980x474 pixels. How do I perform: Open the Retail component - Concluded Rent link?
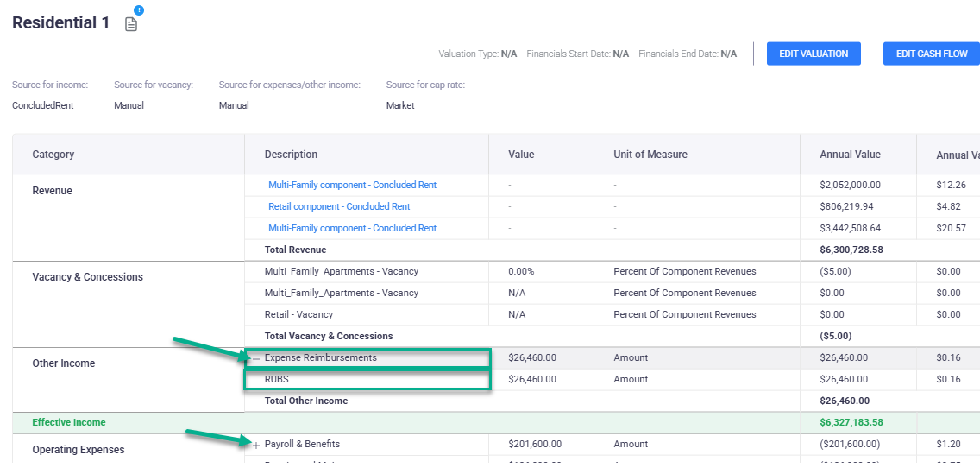339,206
